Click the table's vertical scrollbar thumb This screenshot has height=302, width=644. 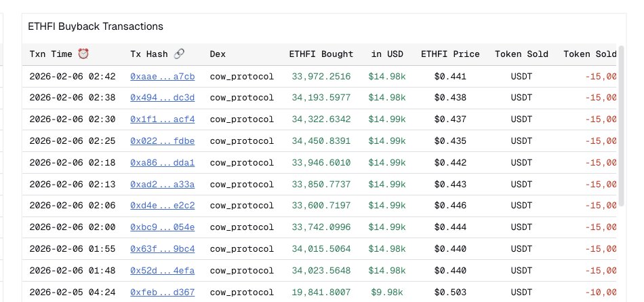coord(621,126)
